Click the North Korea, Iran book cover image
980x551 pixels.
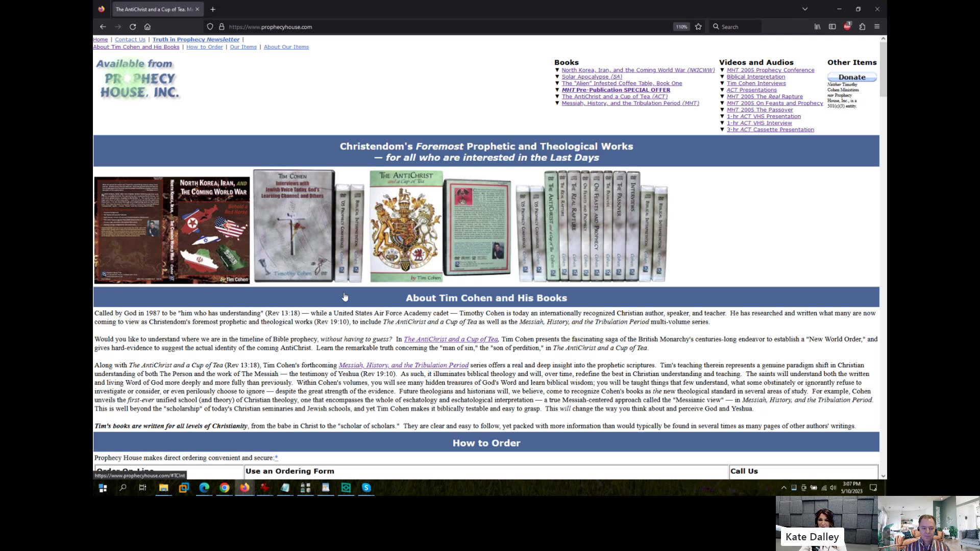pos(172,230)
